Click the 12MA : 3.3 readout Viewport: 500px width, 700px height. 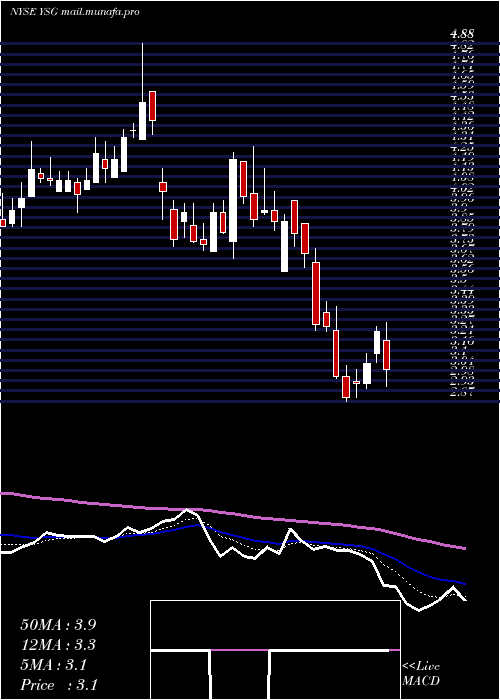58,645
